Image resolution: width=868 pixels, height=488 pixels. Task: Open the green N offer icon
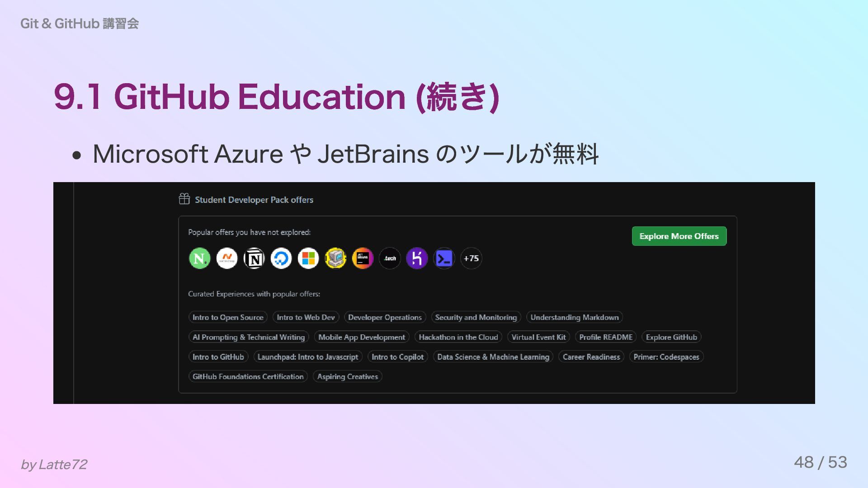pos(199,258)
